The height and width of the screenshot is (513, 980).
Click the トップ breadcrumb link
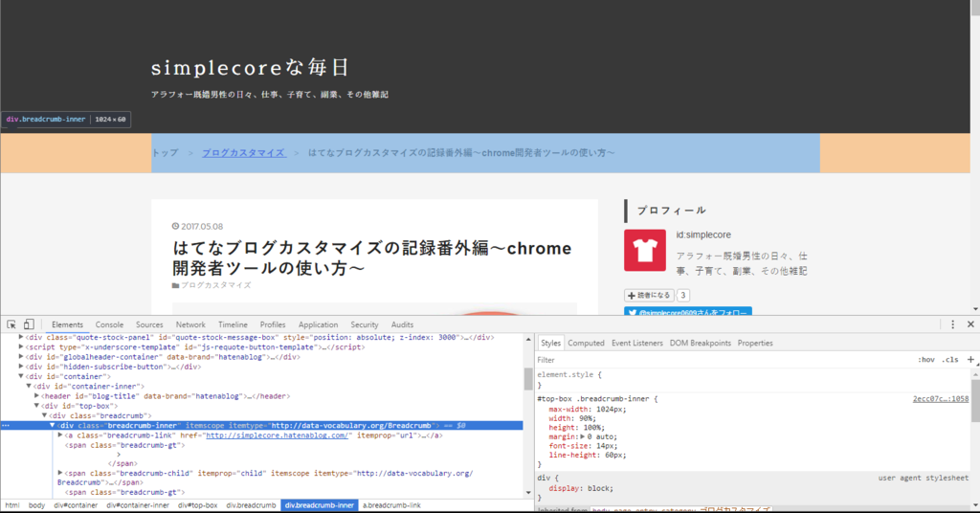click(x=165, y=153)
